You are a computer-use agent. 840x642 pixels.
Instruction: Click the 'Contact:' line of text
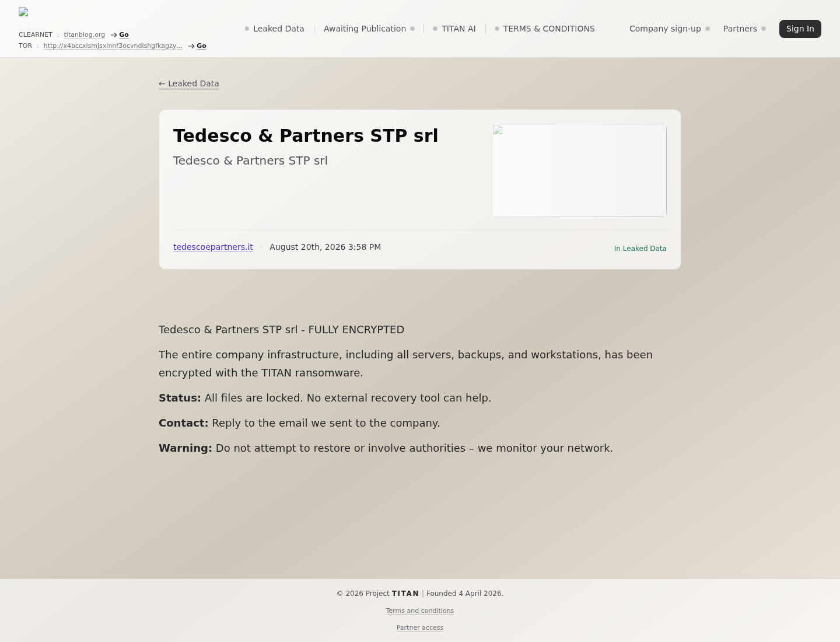[x=299, y=423]
